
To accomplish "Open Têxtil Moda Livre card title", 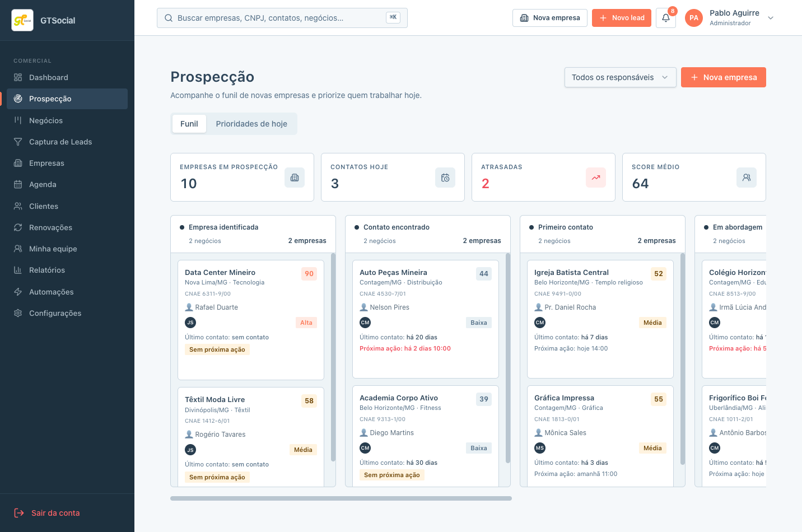I will click(215, 400).
